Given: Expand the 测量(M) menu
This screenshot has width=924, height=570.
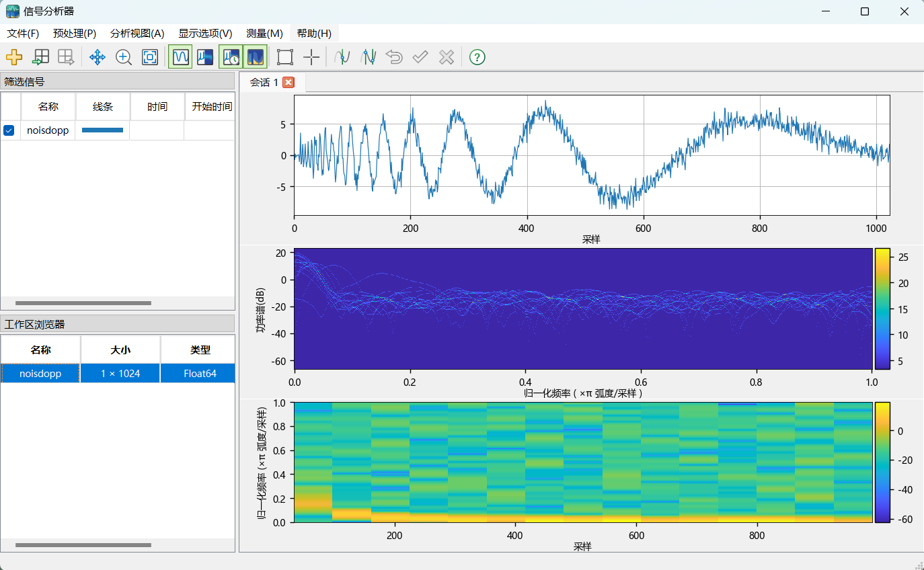Looking at the screenshot, I should [x=264, y=34].
